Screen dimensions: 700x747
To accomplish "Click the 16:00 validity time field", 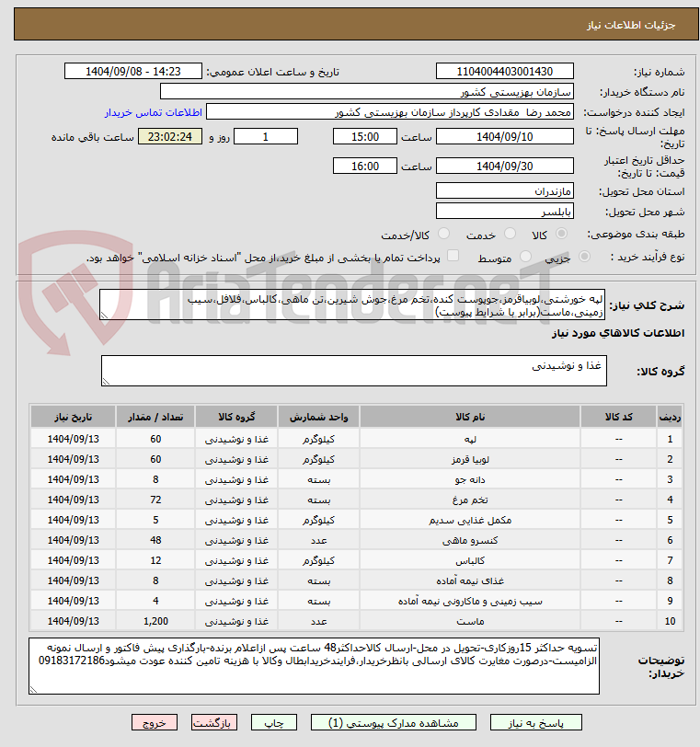I will (365, 166).
